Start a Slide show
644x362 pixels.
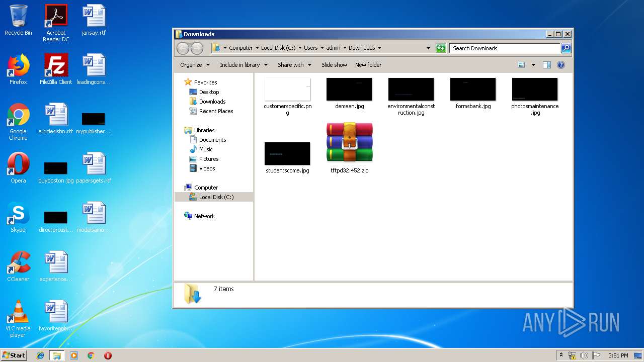coord(334,65)
